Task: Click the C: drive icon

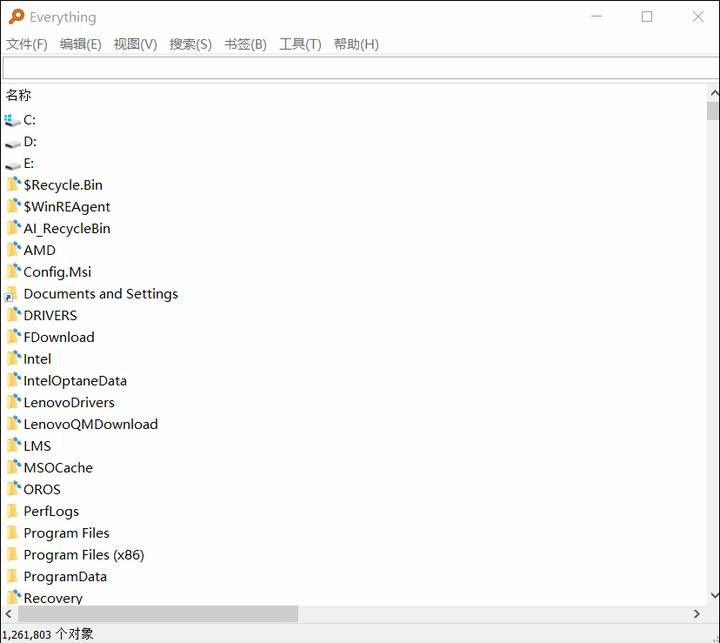Action: [12, 120]
